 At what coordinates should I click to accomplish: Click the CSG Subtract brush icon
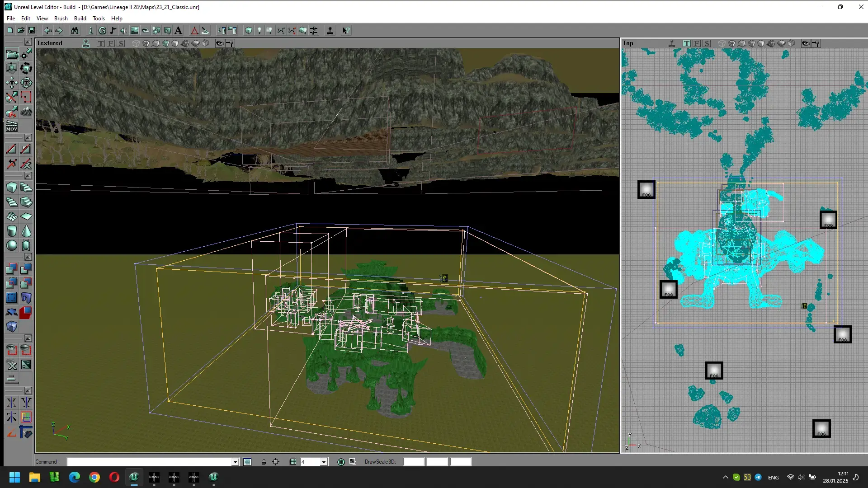[26, 269]
